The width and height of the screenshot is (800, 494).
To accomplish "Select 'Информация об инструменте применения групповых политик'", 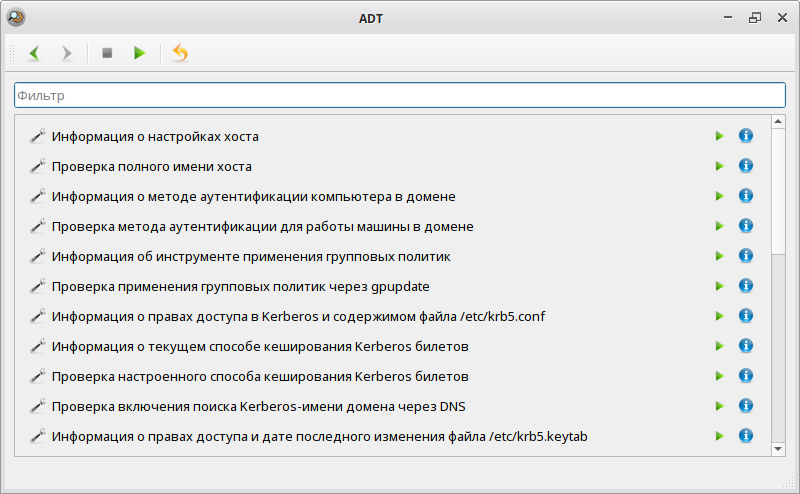I will [x=251, y=256].
